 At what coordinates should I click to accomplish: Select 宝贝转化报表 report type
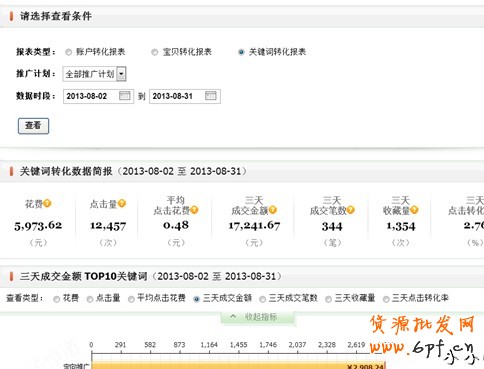[155, 52]
